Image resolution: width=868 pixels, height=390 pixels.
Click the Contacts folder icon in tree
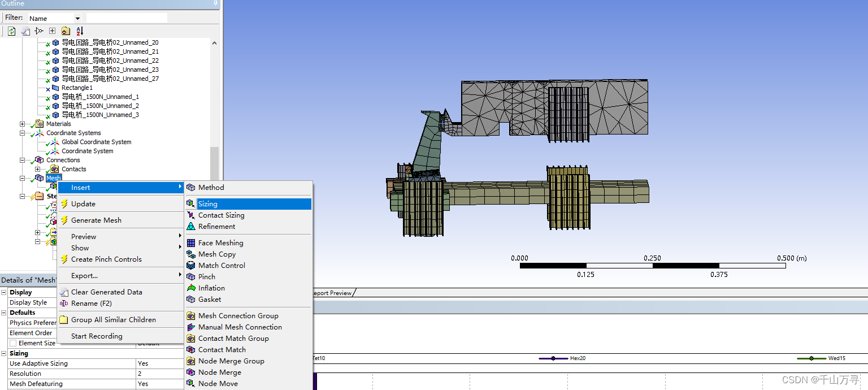[x=55, y=169]
